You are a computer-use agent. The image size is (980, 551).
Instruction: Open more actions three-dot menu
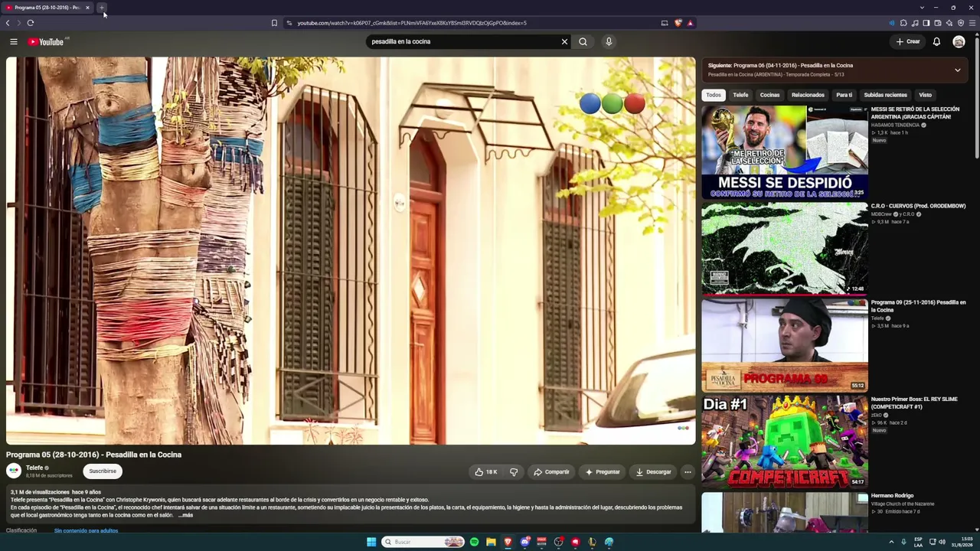(x=688, y=472)
